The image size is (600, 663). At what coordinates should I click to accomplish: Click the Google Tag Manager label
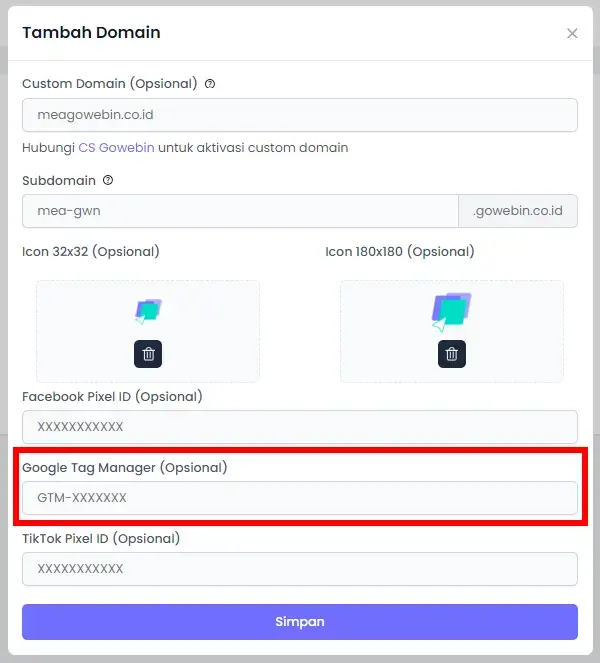tap(125, 468)
